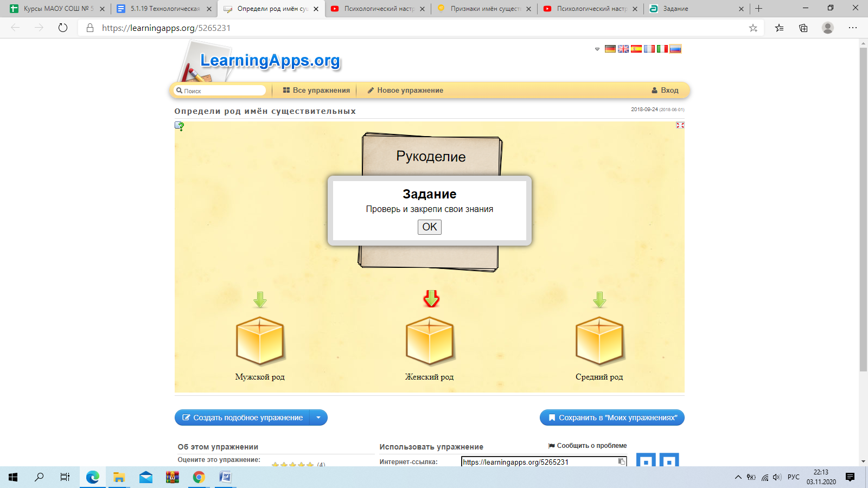Select the Russian flag language icon

tap(675, 49)
